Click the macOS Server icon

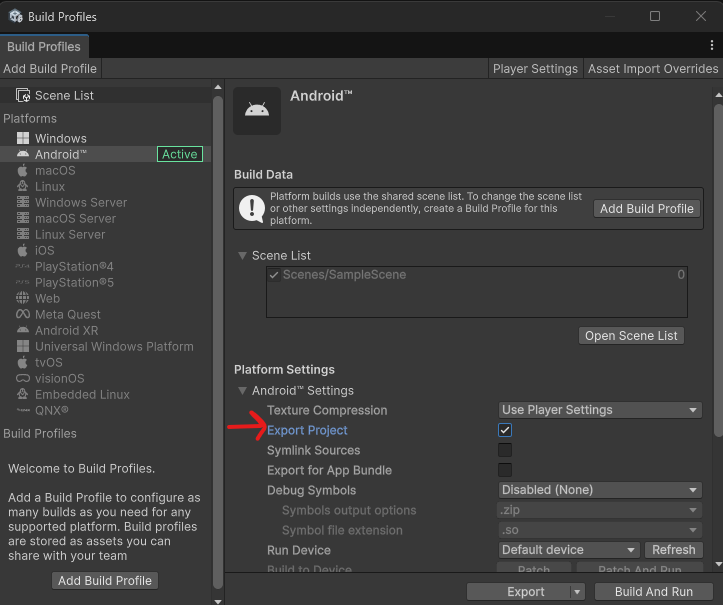pos(23,218)
